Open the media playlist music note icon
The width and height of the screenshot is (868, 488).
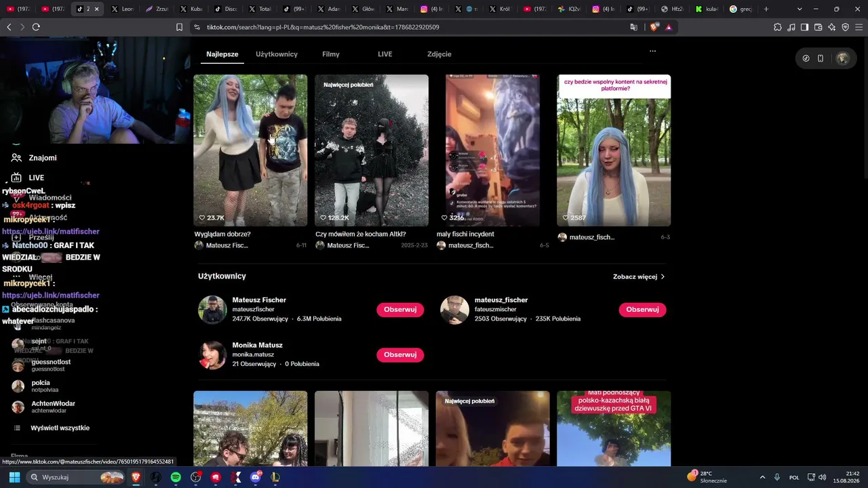tap(791, 27)
